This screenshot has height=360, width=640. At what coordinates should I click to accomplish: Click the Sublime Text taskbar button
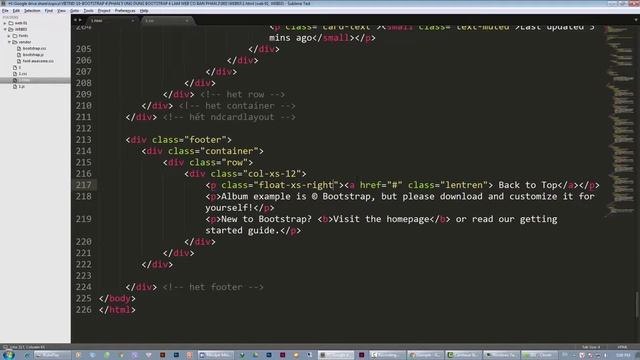point(336,355)
